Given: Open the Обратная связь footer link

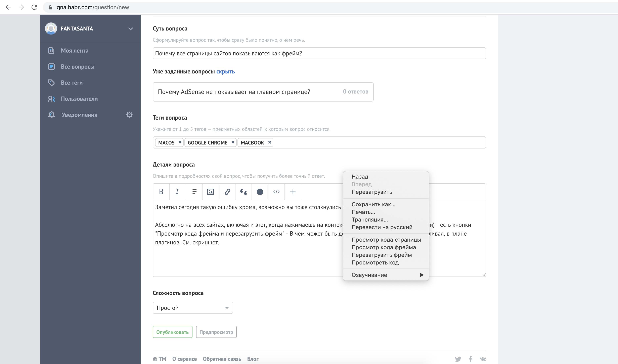Looking at the screenshot, I should pyautogui.click(x=222, y=359).
